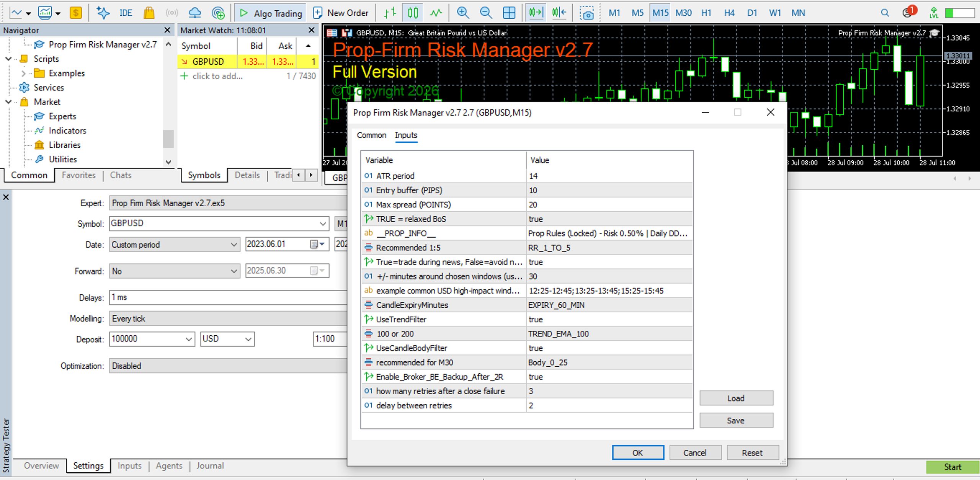Open the USD currency dropdown

pyautogui.click(x=248, y=339)
